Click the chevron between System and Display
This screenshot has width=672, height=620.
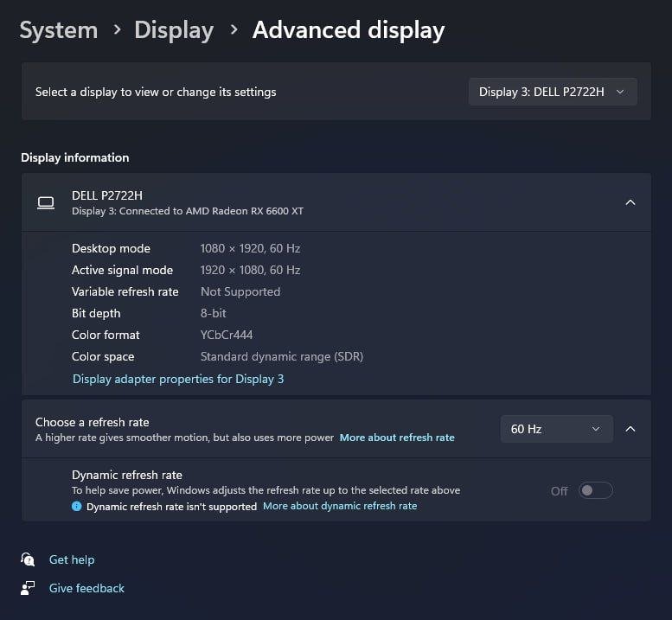117,30
